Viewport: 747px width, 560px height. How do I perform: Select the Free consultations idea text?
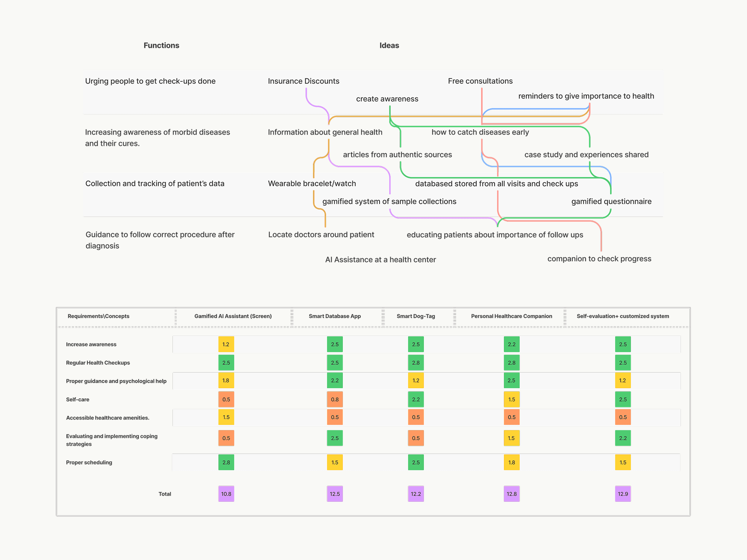pos(480,81)
